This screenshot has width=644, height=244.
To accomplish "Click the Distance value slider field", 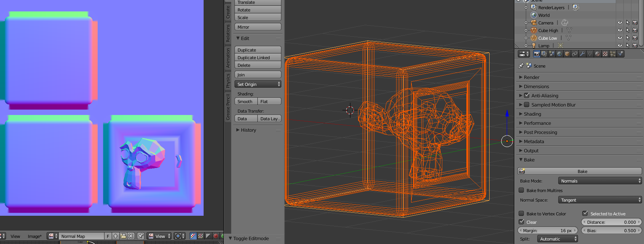I will click(611, 222).
